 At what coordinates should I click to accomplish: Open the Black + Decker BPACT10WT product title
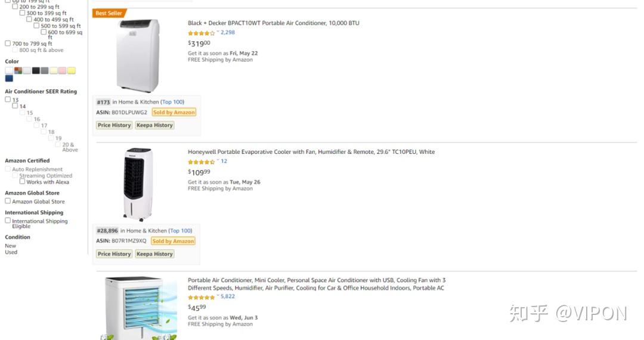[x=273, y=23]
